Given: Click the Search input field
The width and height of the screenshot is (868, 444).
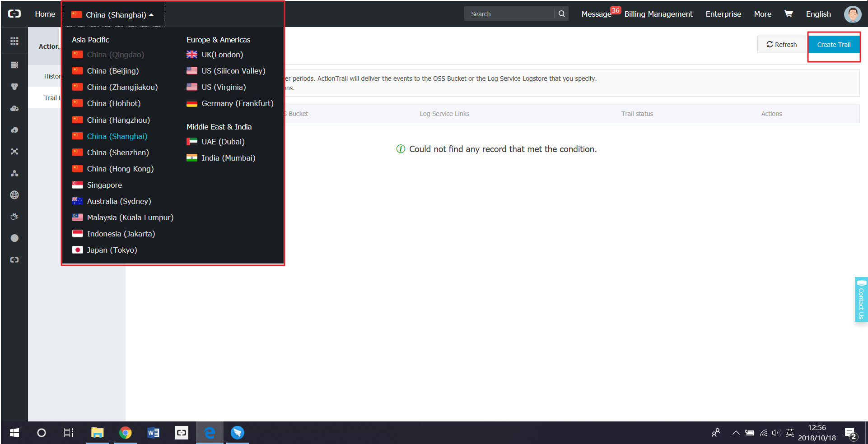Looking at the screenshot, I should (509, 14).
